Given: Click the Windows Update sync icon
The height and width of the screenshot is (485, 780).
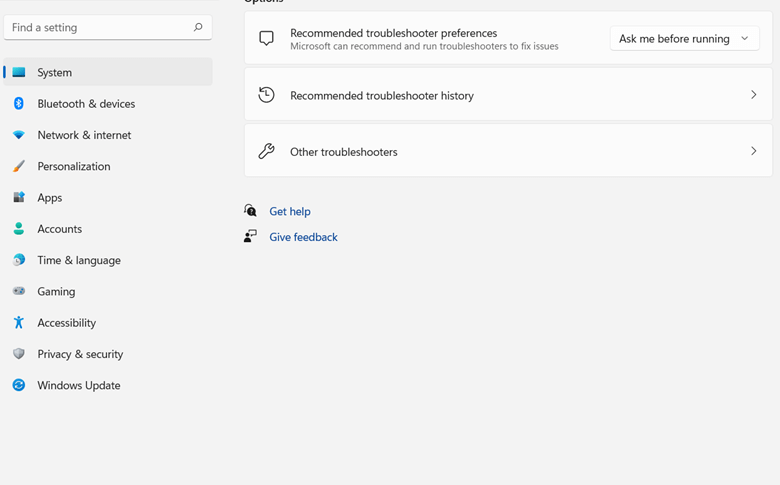Looking at the screenshot, I should tap(19, 385).
